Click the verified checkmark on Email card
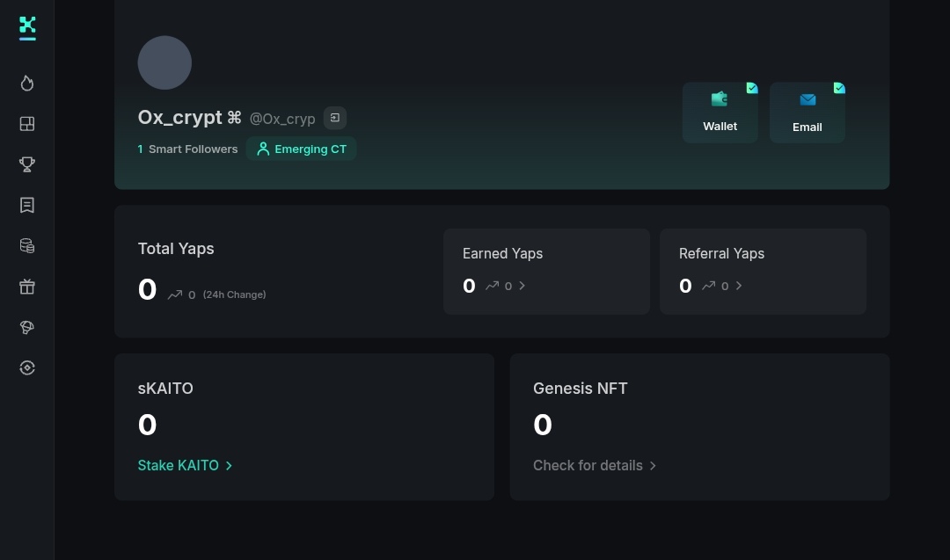This screenshot has height=560, width=950. coord(839,88)
